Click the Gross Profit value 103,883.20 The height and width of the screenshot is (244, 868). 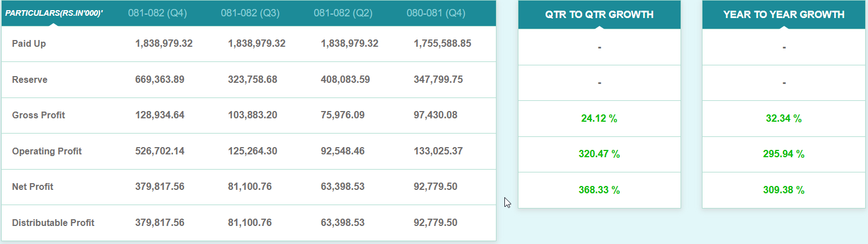[253, 115]
